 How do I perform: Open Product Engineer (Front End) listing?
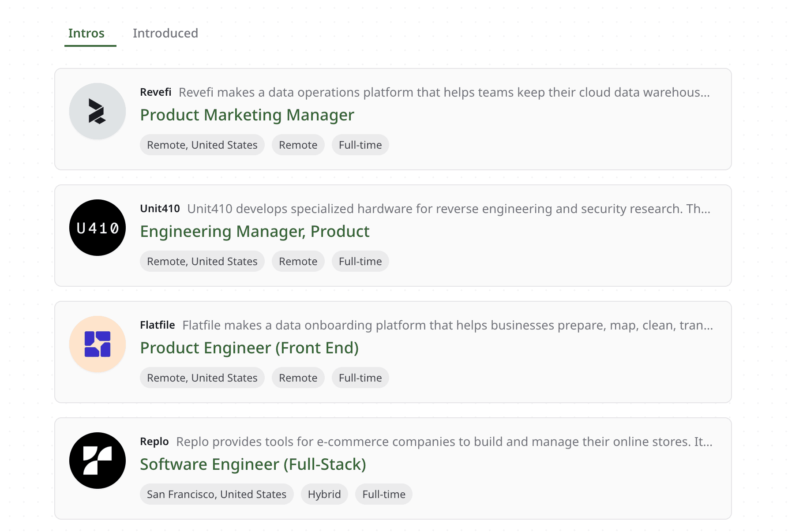(x=249, y=348)
